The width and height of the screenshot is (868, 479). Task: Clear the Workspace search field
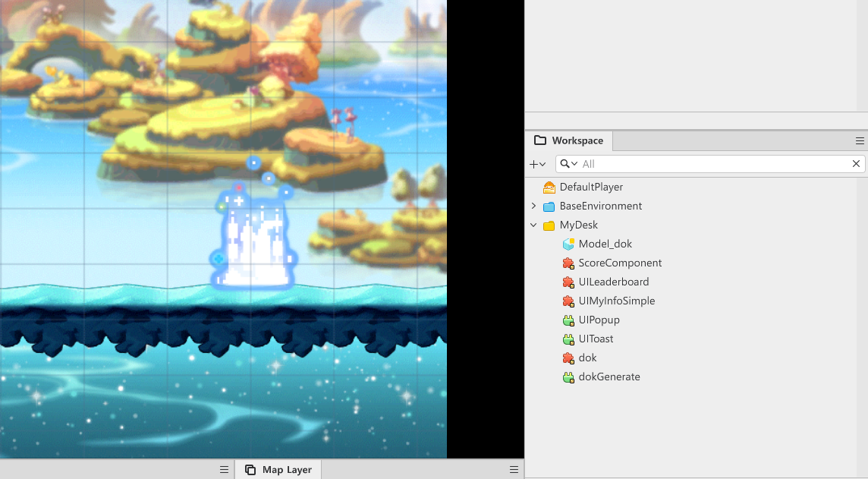[856, 164]
